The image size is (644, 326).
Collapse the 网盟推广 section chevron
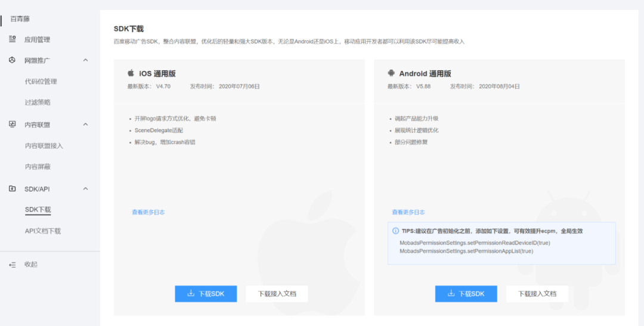(x=85, y=60)
